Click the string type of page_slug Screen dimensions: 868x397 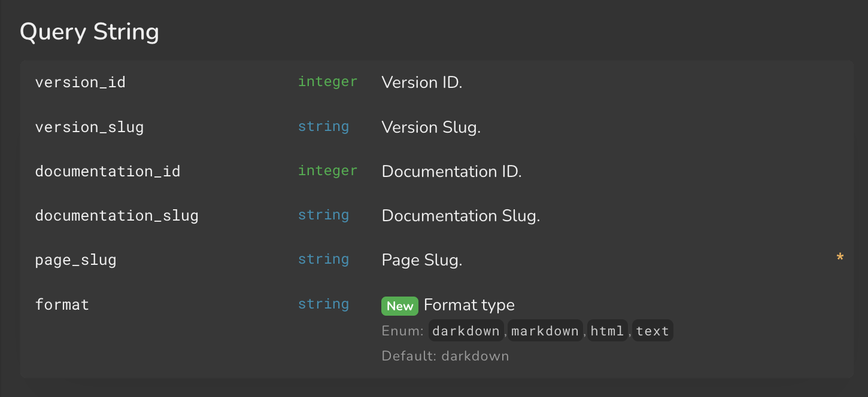click(x=323, y=259)
